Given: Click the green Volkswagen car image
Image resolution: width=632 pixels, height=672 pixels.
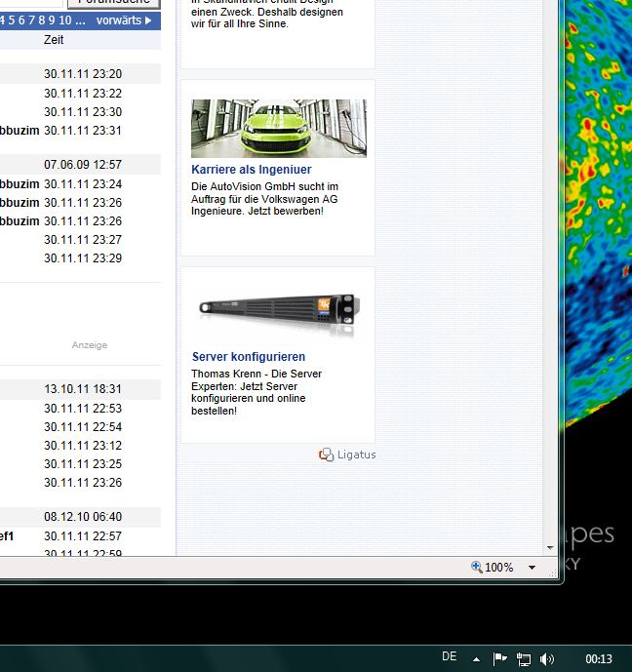Looking at the screenshot, I should [278, 128].
